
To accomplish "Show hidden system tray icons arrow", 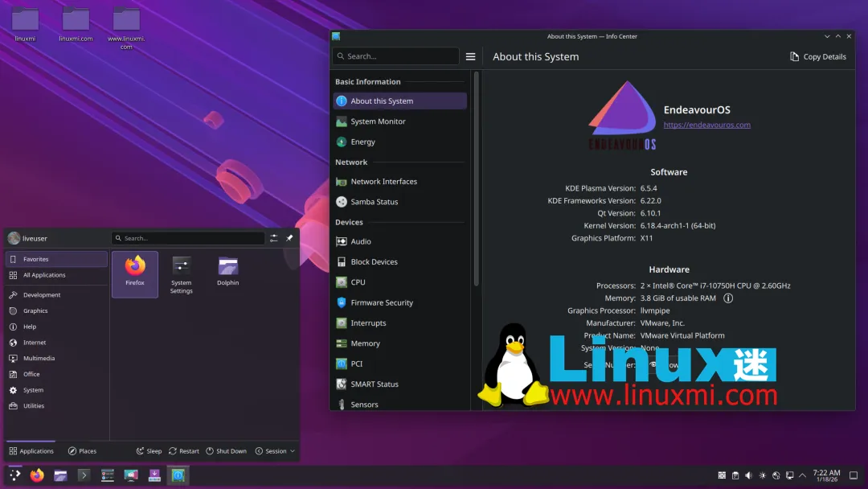I will (x=802, y=475).
